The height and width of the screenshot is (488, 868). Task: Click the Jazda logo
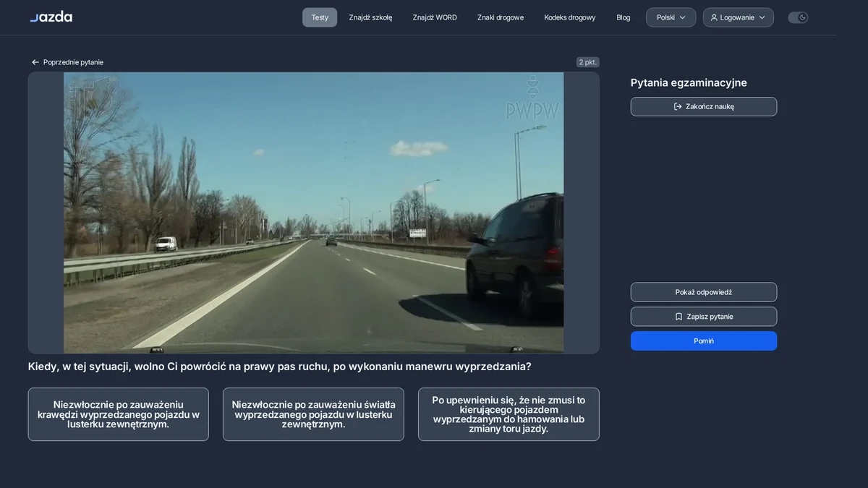(51, 17)
